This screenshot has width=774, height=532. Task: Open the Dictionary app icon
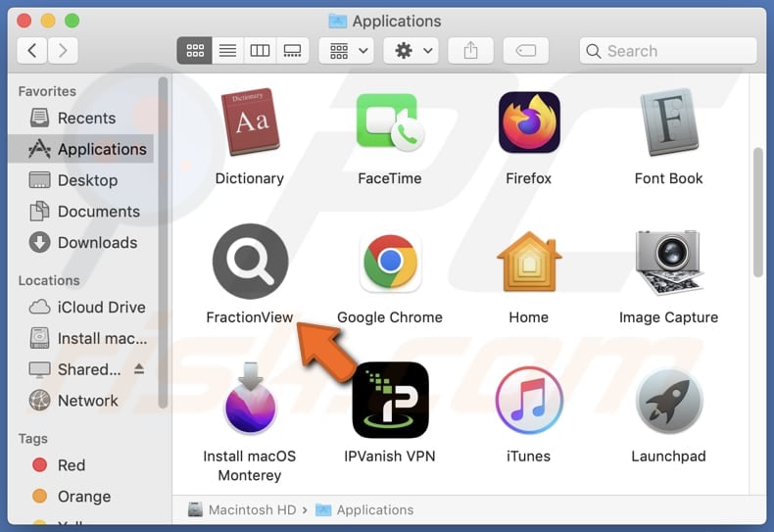pyautogui.click(x=250, y=121)
